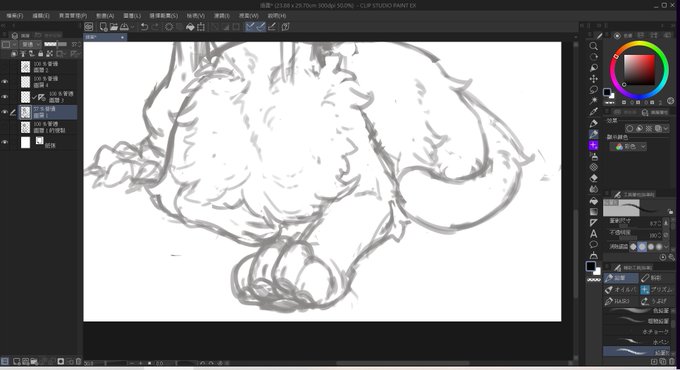
Task: Select the Gradient tool
Action: (x=593, y=212)
